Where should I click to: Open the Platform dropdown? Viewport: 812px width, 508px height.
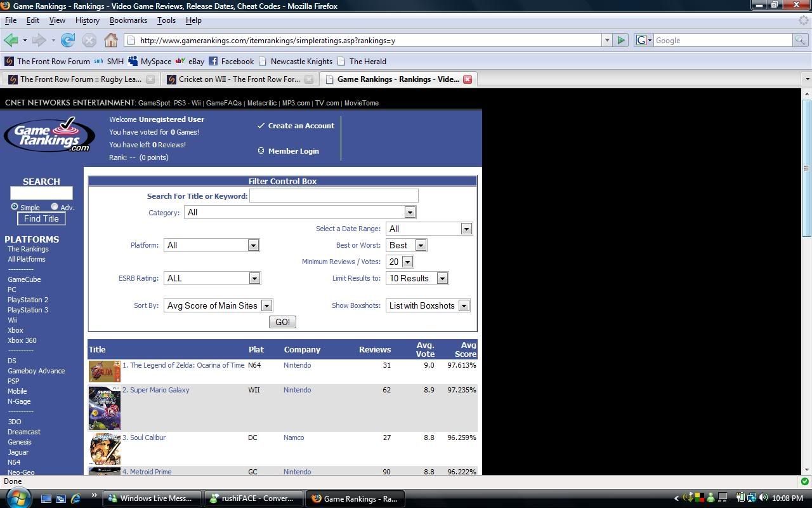click(211, 245)
